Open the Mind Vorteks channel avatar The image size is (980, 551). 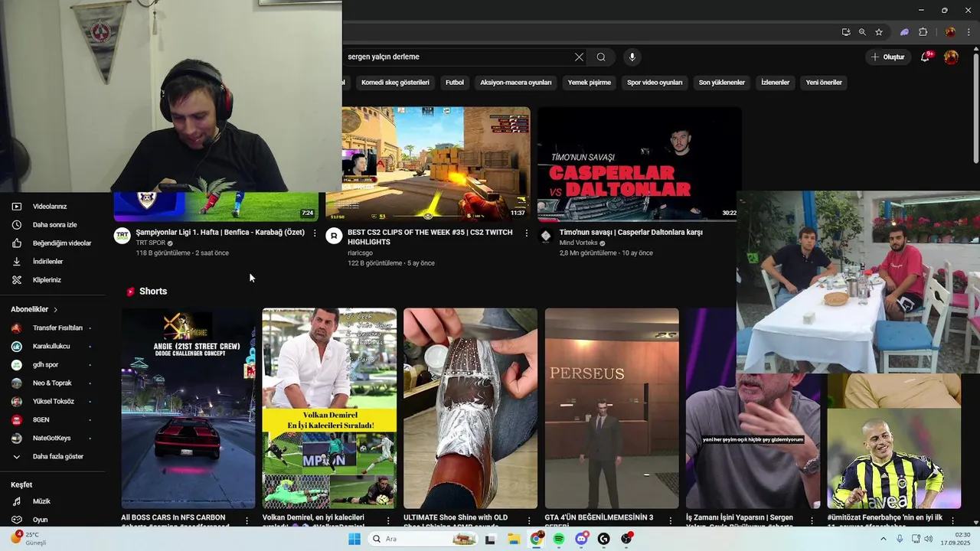(x=545, y=236)
